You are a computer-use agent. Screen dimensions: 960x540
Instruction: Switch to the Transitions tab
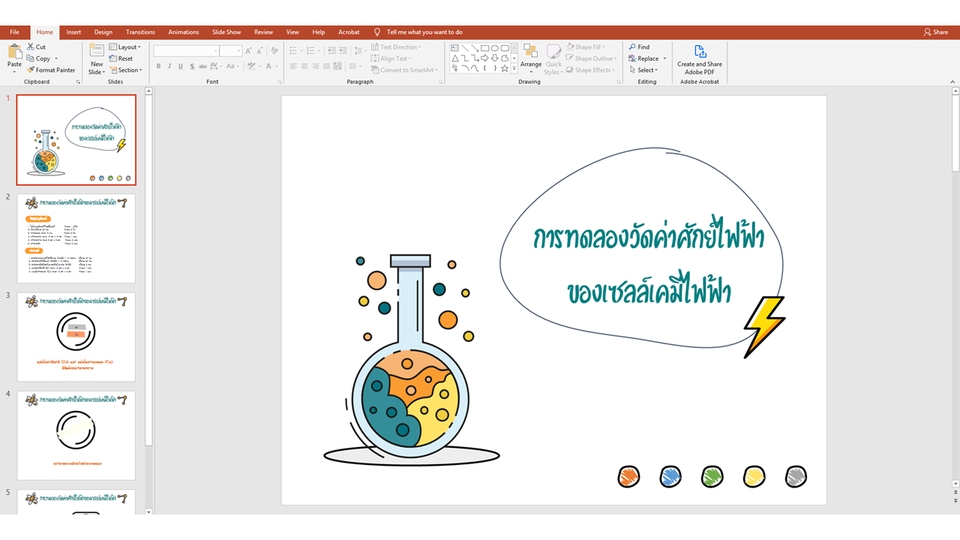pos(140,32)
